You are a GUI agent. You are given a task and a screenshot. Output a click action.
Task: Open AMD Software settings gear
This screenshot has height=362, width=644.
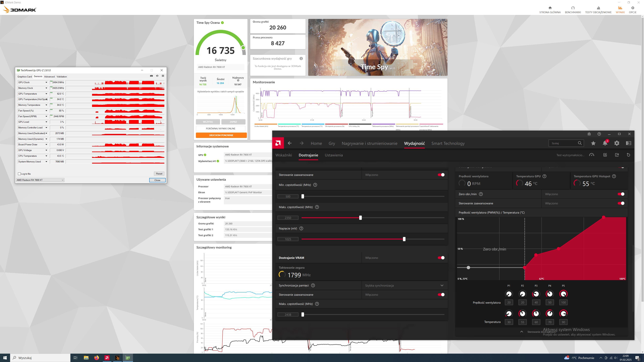(617, 143)
